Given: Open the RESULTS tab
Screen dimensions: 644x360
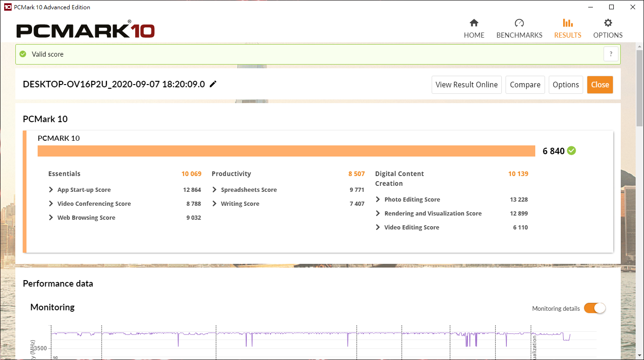Looking at the screenshot, I should pyautogui.click(x=568, y=29).
